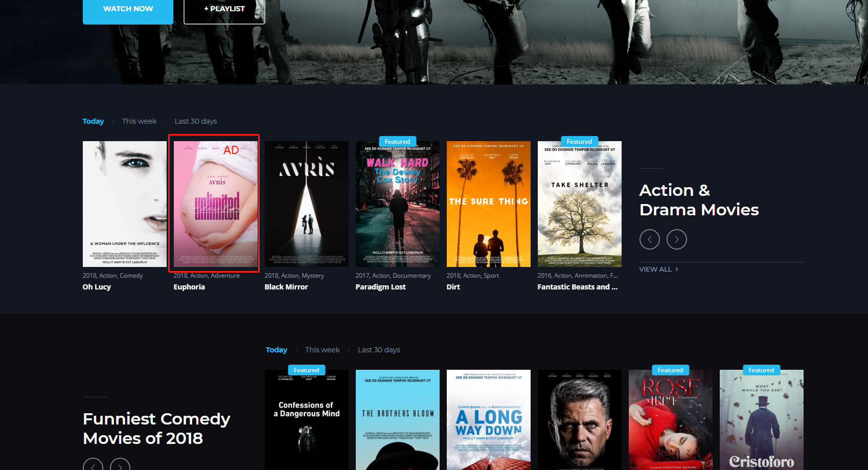Viewport: 868px width, 470px height.
Task: Show Last 30 days in Action & Drama section
Action: pos(196,121)
